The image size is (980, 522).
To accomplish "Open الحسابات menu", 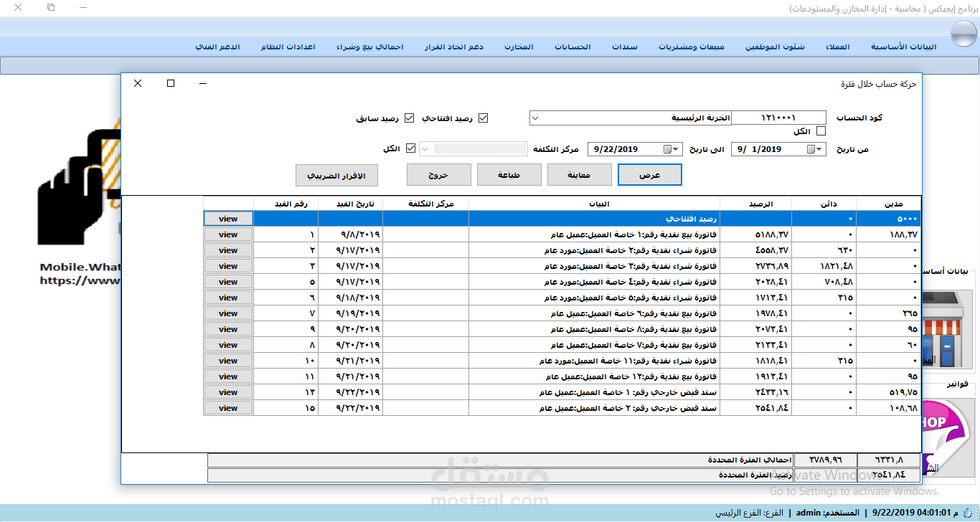I will [573, 47].
